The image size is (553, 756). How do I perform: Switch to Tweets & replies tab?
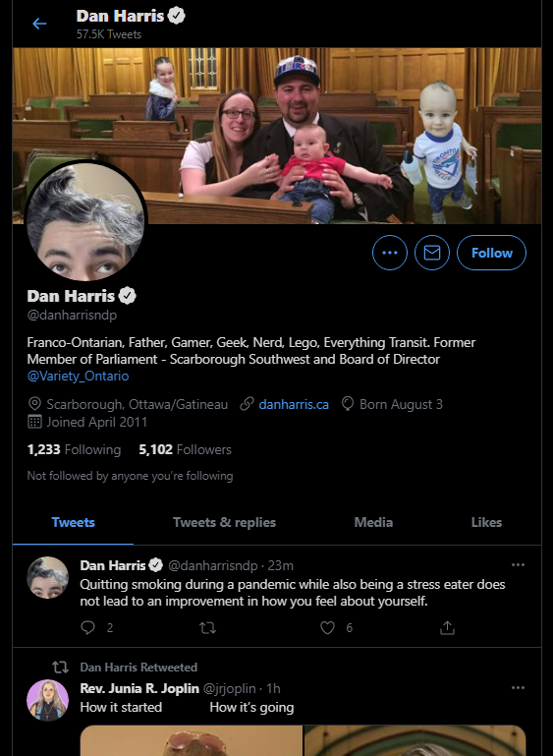(224, 522)
